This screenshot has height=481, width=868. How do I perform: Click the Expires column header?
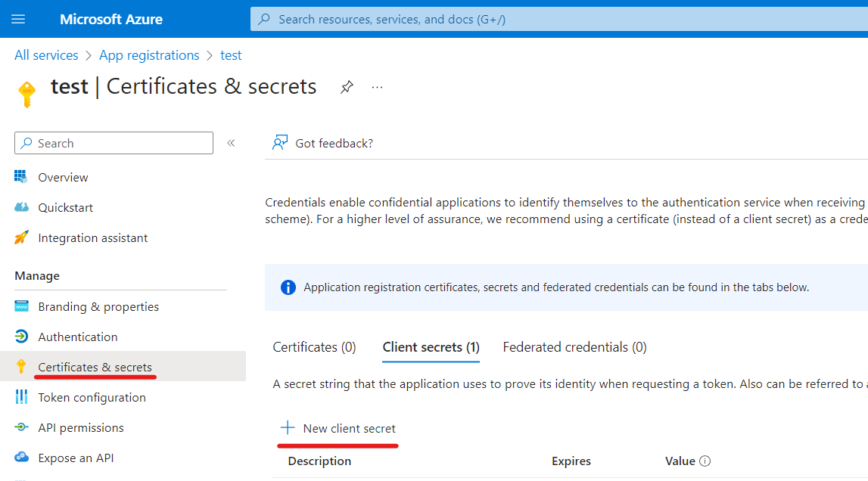pos(571,461)
